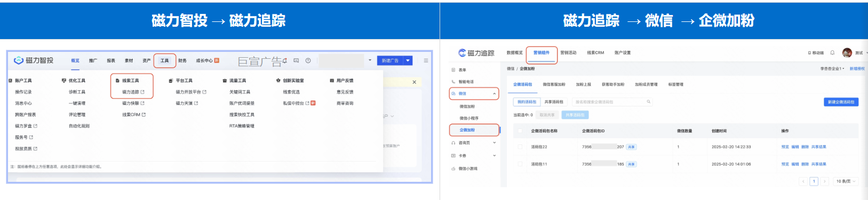Click the 优化工具 heading icon
Viewport: 868px width, 200px height.
(64, 80)
